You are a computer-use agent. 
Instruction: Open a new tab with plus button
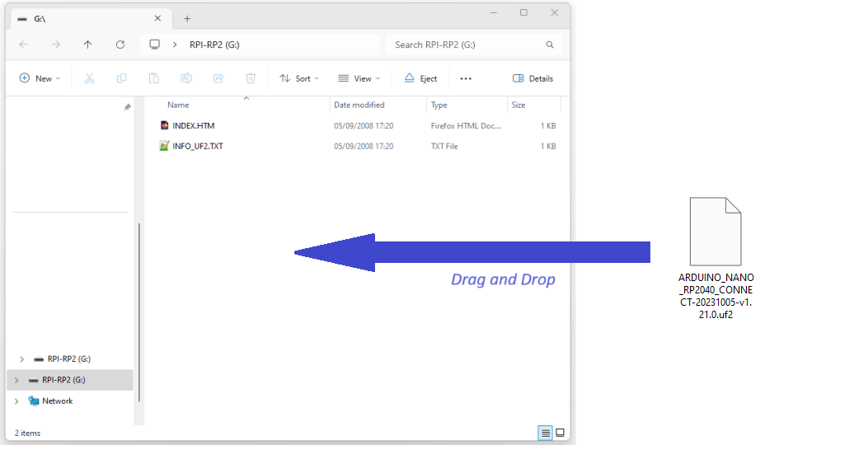(187, 18)
